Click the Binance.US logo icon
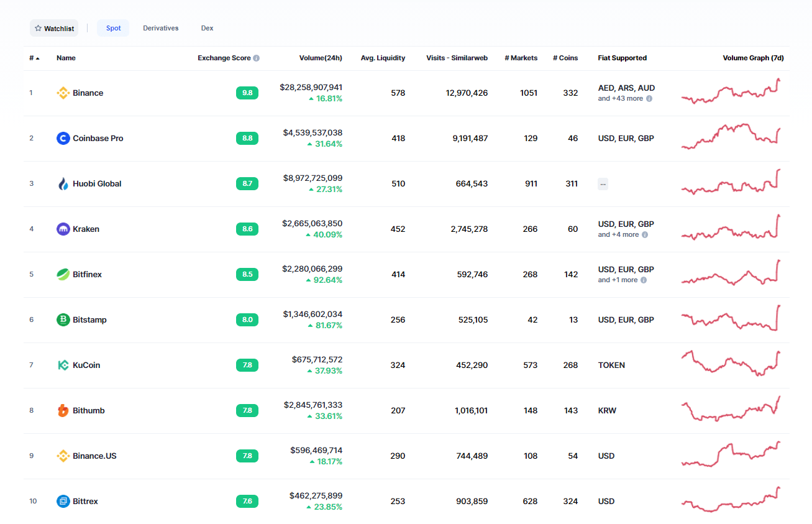The height and width of the screenshot is (524, 812). tap(63, 456)
